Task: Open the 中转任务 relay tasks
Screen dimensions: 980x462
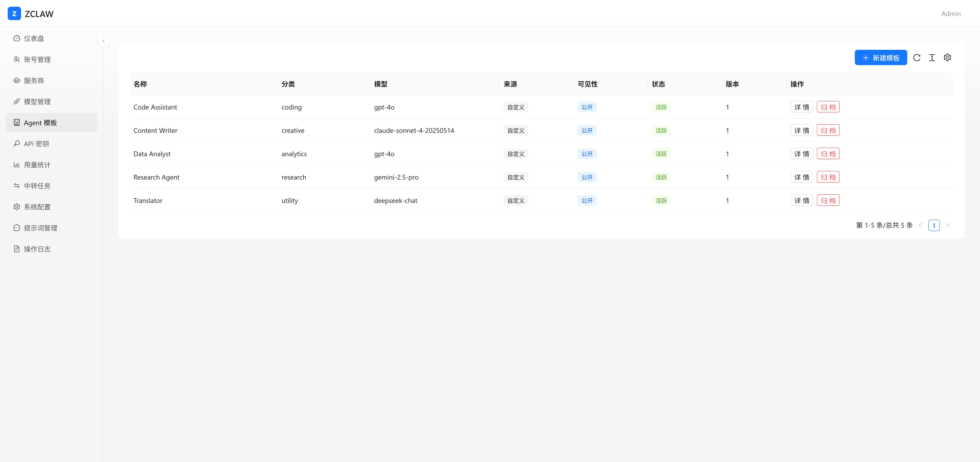Action: [37, 186]
